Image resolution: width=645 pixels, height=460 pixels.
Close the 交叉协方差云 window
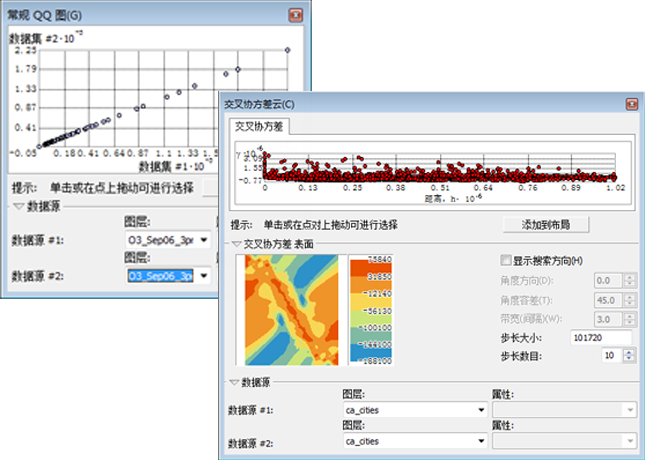coord(631,104)
